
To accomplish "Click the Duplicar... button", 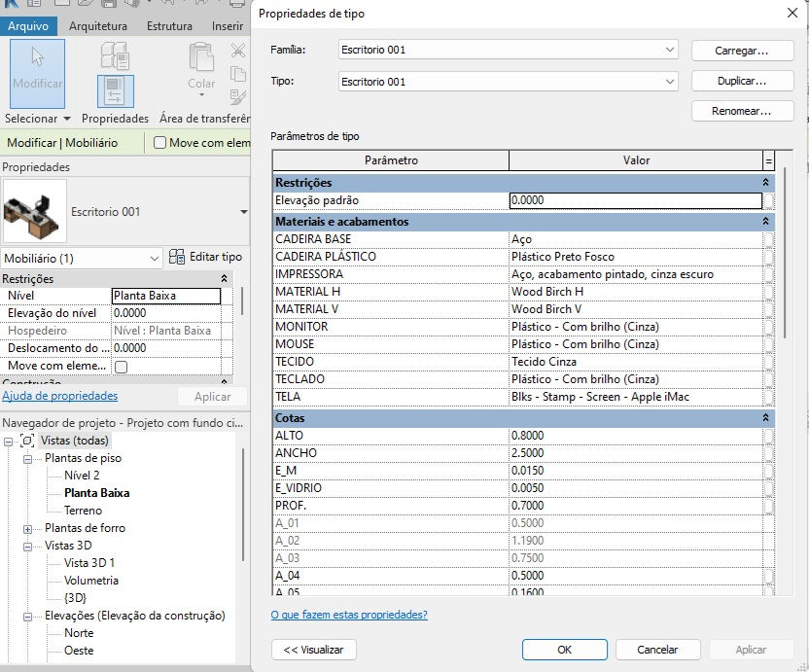I will point(742,81).
